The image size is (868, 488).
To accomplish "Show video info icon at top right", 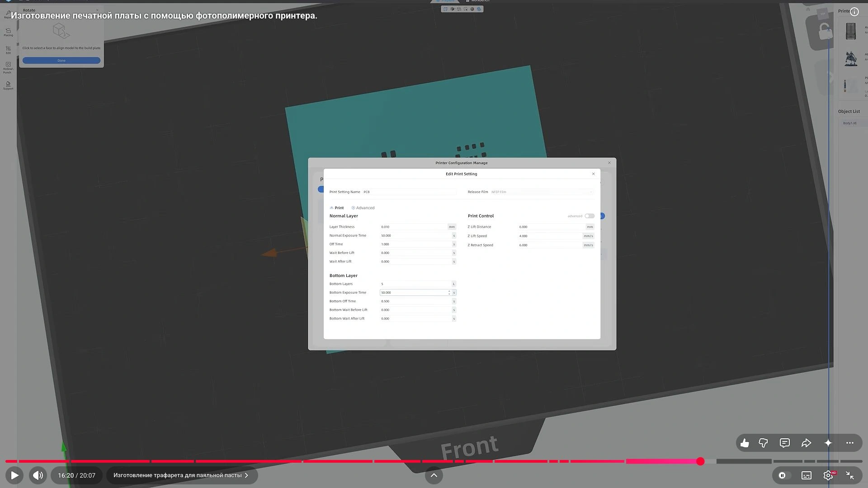I will coord(854,12).
